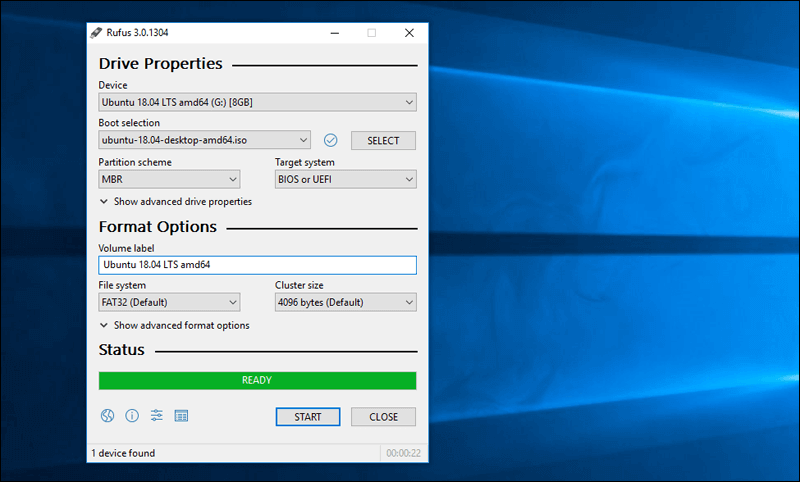Click the checksum checkmark icon
The image size is (800, 482).
[x=331, y=140]
